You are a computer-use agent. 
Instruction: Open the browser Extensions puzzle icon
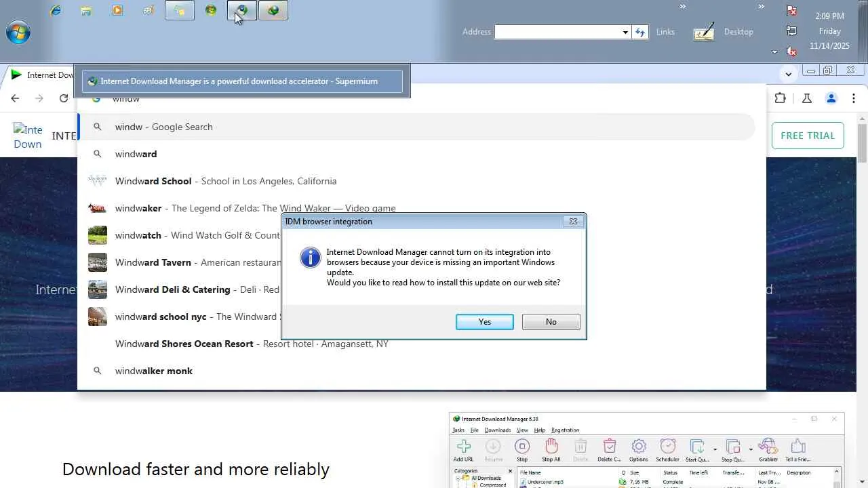click(x=780, y=98)
